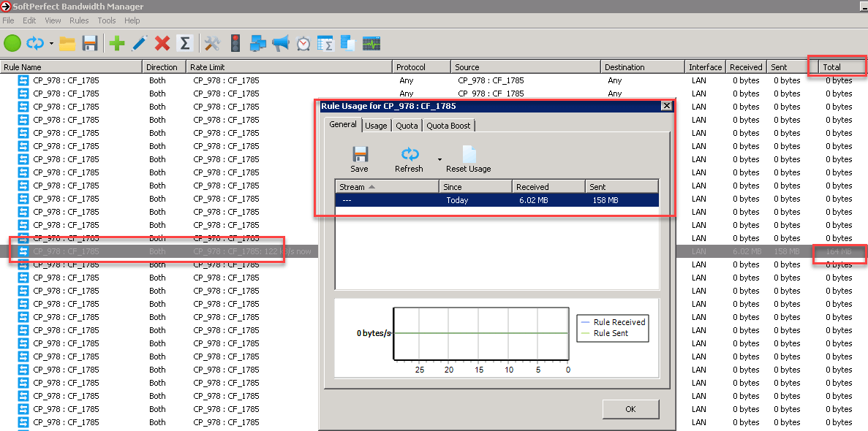Sort by Direction column header

click(x=164, y=67)
